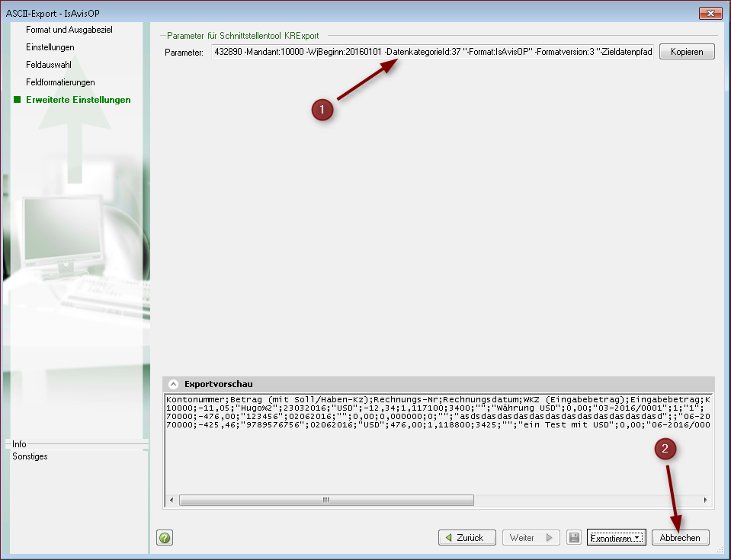Click the preview scrollbar right arrow
This screenshot has height=560, width=731.
click(706, 500)
